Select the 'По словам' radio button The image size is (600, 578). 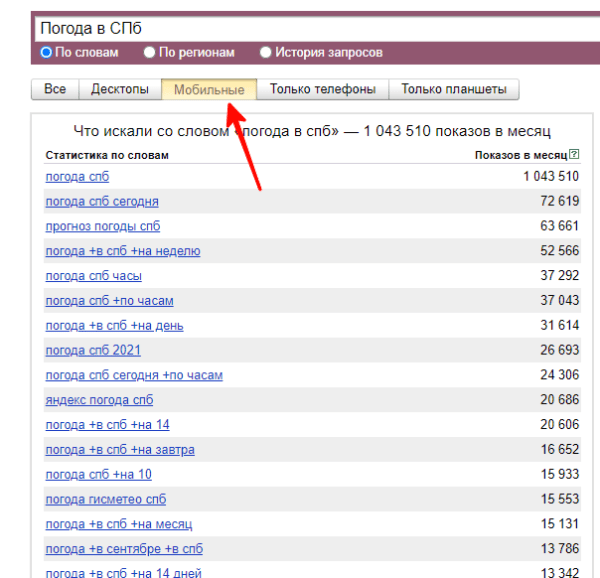click(46, 52)
